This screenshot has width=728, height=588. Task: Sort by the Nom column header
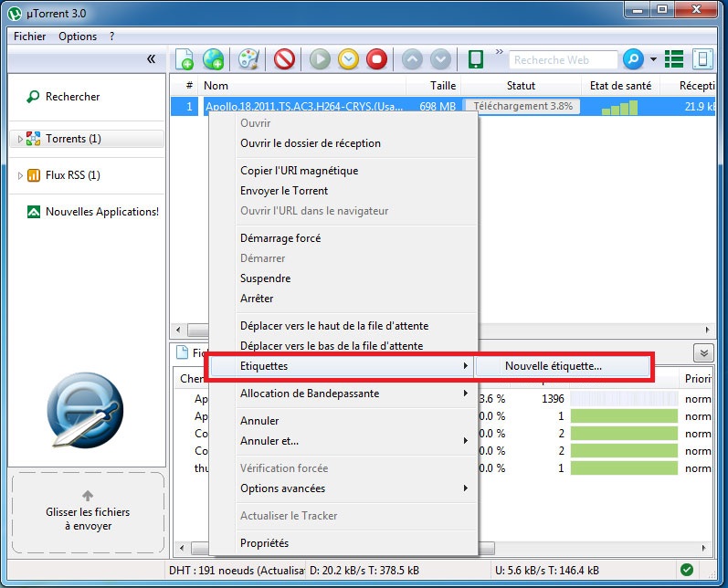[302, 86]
